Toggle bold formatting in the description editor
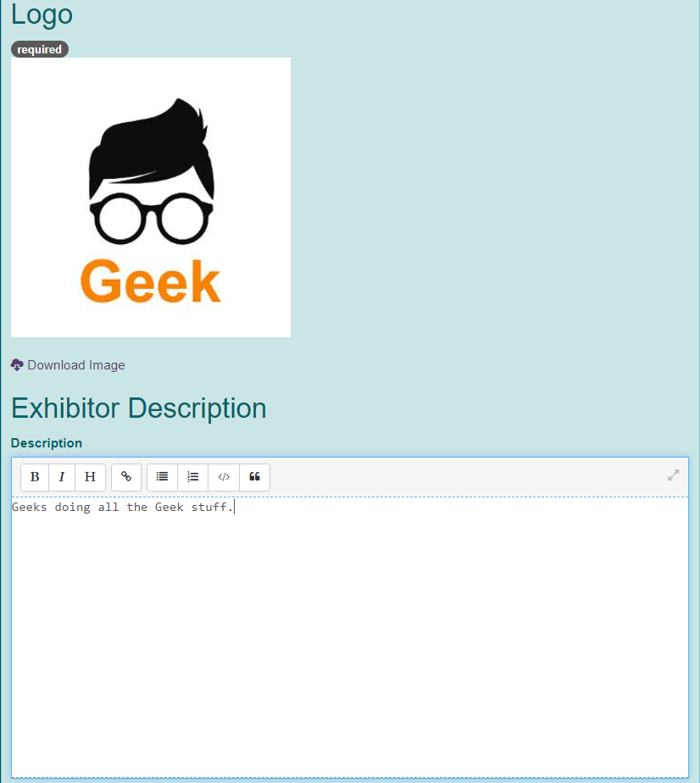Viewport: 700px width, 783px height. pos(35,477)
